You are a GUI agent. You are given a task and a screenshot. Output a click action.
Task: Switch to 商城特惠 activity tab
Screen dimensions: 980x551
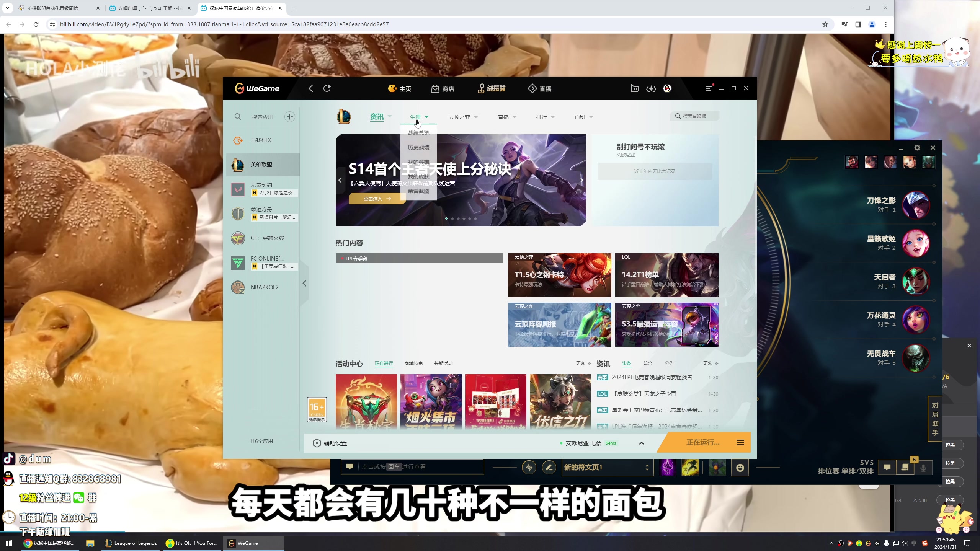(413, 363)
